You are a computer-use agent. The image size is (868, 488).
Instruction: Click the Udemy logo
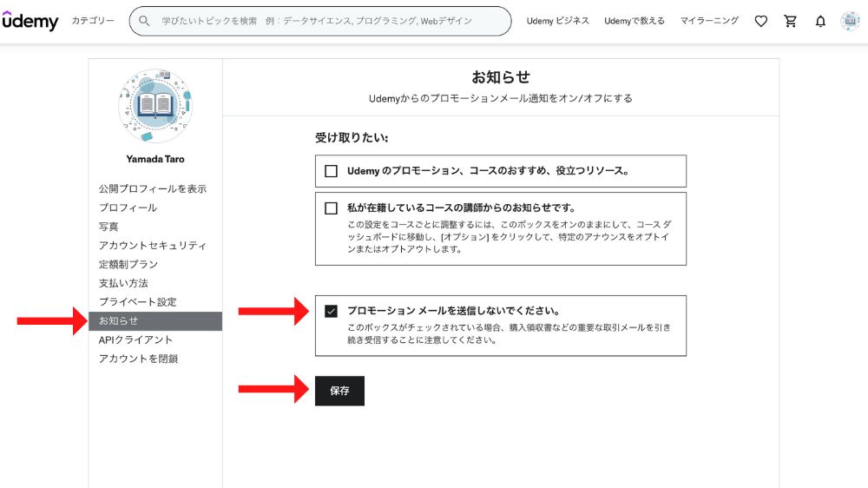tap(30, 21)
